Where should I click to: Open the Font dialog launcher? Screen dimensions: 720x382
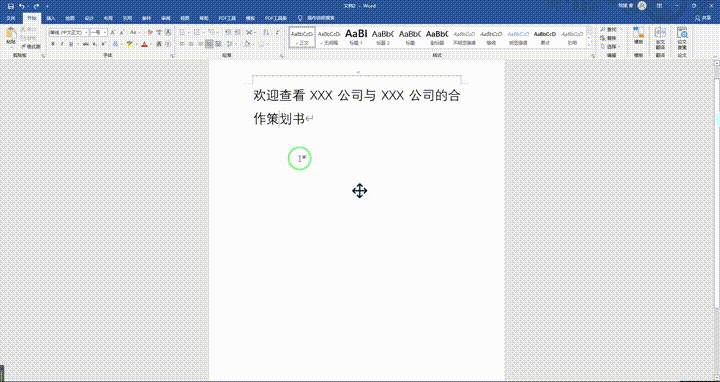pyautogui.click(x=172, y=56)
